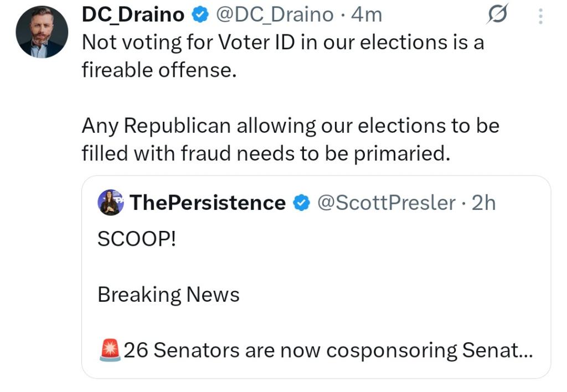Viewport: 567px width, 392px height.
Task: Open the DC_Draino display name
Action: (x=133, y=16)
